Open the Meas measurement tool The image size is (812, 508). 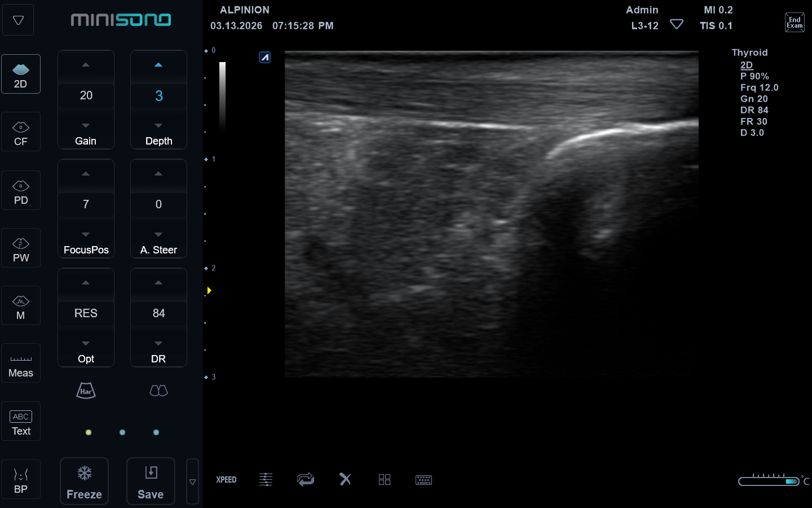21,364
